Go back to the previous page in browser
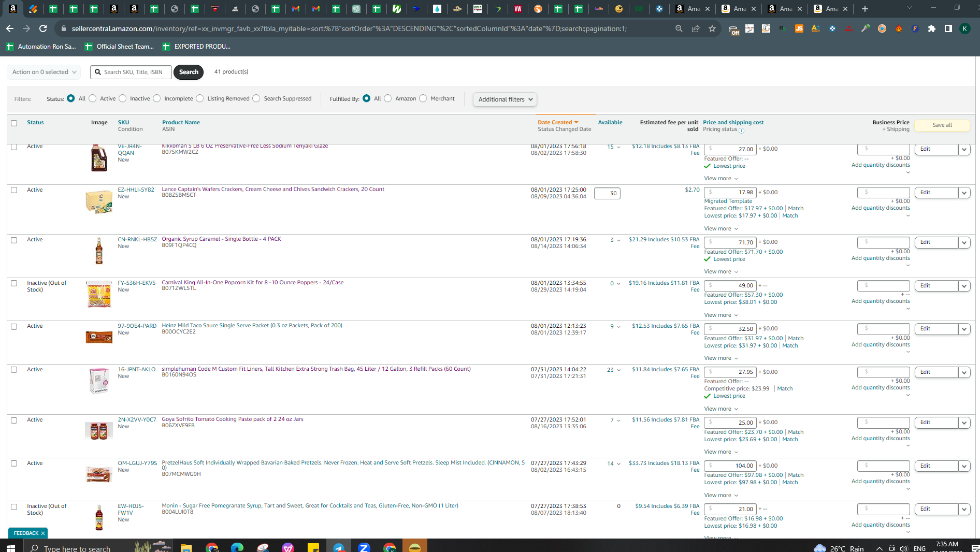 coord(10,28)
